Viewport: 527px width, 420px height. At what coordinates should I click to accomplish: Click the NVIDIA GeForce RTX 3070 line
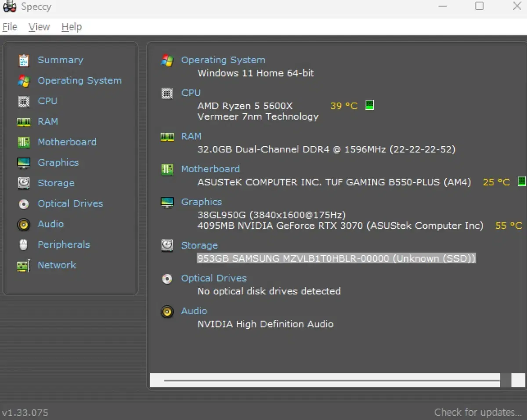(340, 226)
